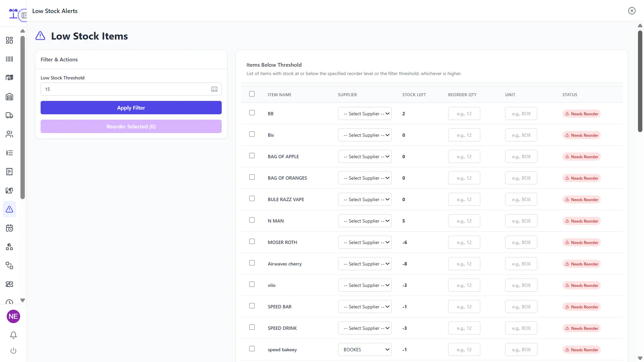644x362 pixels.
Task: Select the low stock alert triangle sidebar icon
Action: pyautogui.click(x=9, y=209)
